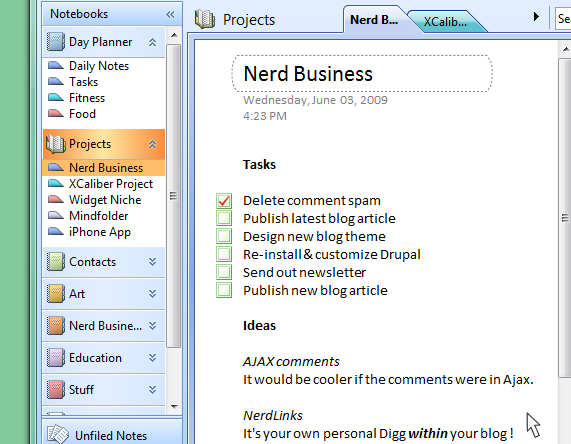The image size is (571, 444).
Task: Check the Publish latest blog article box
Action: point(224,218)
